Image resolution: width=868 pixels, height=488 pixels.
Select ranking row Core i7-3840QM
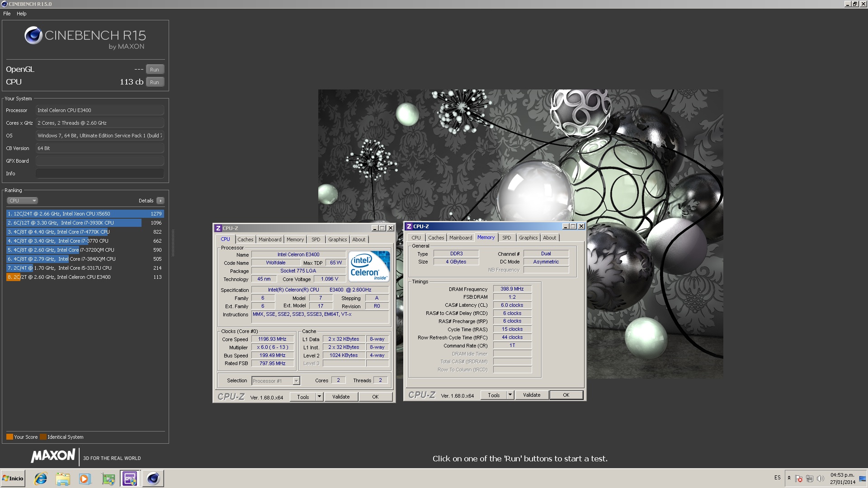(x=85, y=259)
